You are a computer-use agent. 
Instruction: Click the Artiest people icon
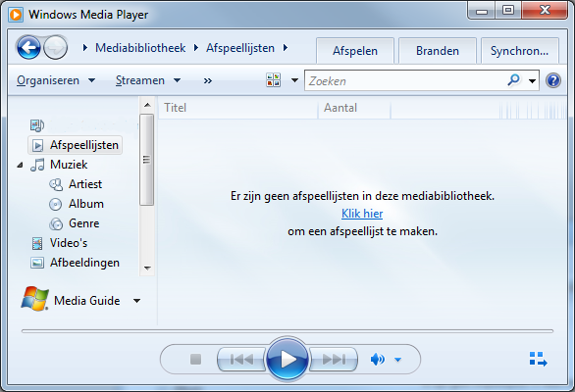coord(56,184)
